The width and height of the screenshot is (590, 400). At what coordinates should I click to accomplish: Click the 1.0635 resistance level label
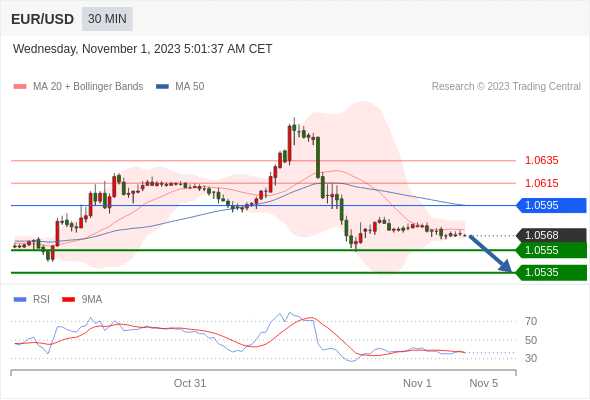point(541,160)
